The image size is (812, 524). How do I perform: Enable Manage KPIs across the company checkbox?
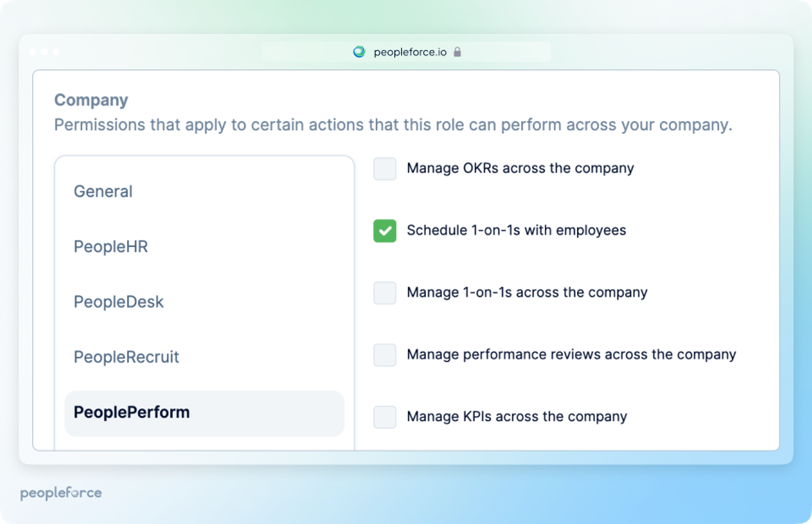point(384,417)
